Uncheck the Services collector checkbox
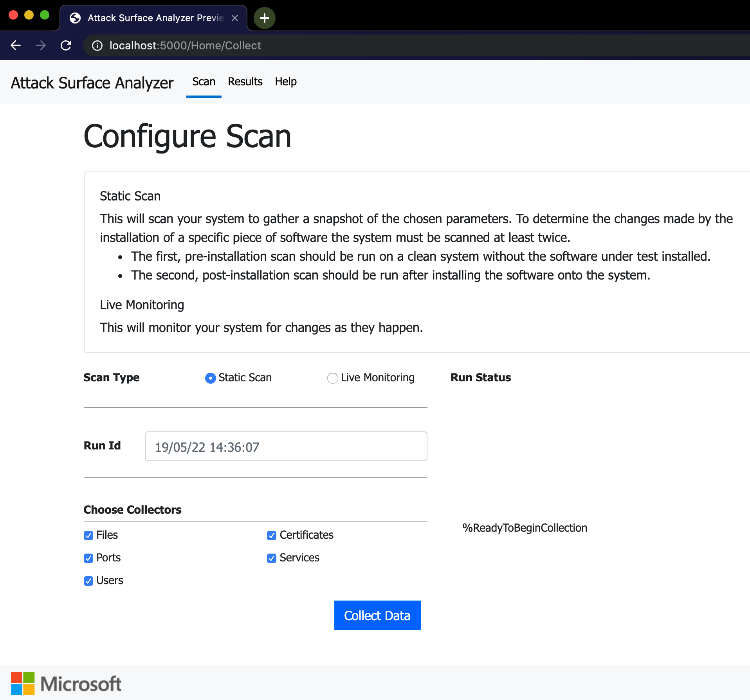750x700 pixels. tap(272, 558)
